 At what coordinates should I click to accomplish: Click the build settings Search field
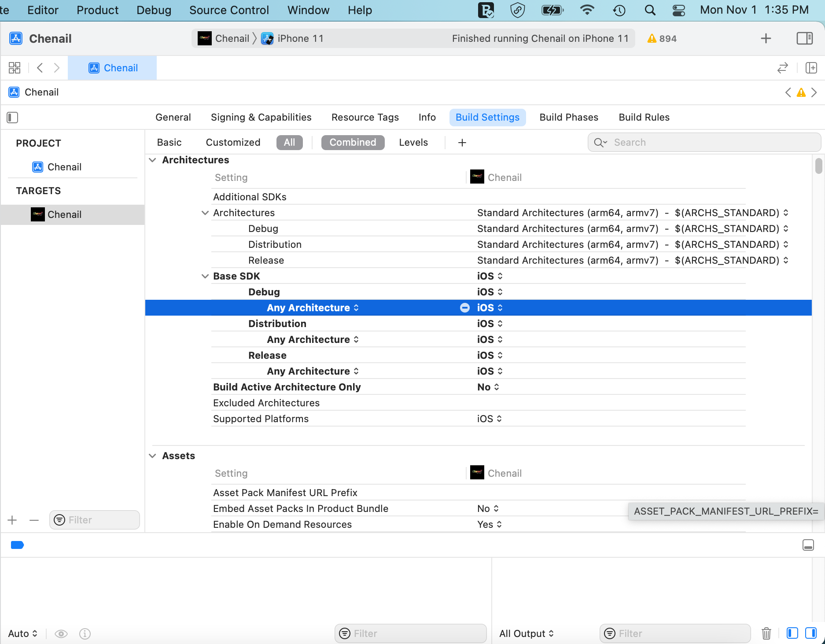pyautogui.click(x=704, y=142)
